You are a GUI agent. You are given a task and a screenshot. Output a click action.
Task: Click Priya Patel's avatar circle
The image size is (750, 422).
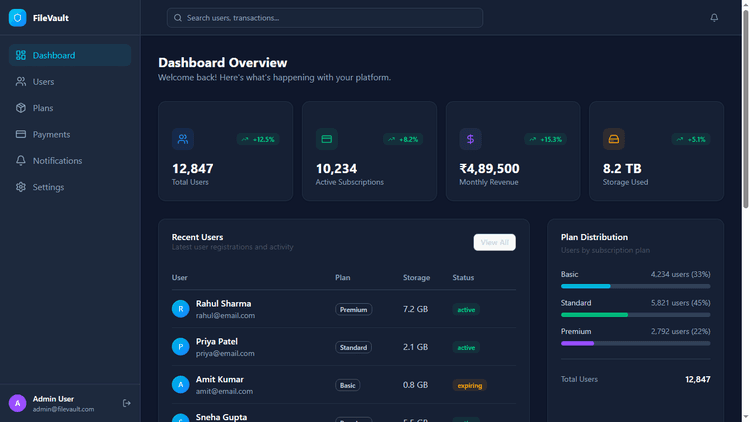[180, 347]
